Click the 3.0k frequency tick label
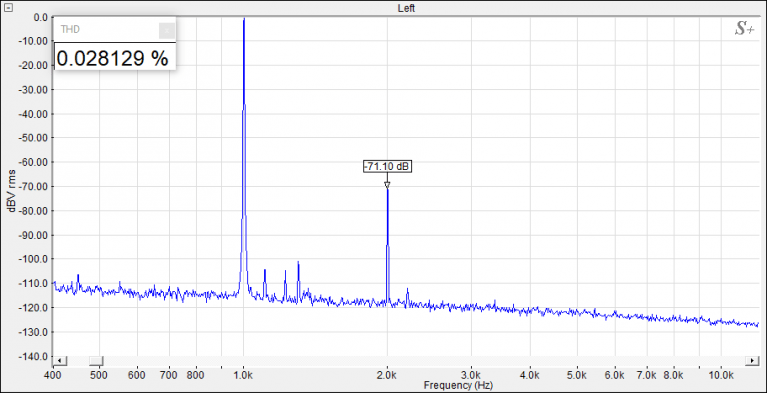 [x=471, y=375]
